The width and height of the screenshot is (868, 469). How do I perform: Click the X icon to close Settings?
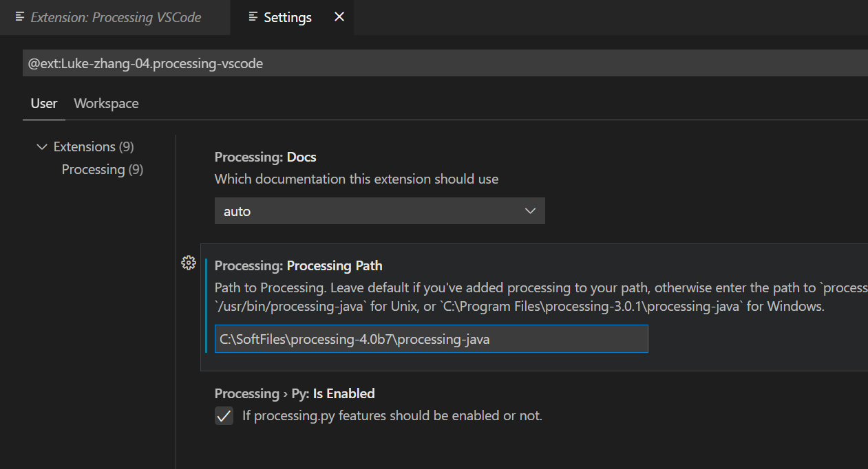coord(338,17)
